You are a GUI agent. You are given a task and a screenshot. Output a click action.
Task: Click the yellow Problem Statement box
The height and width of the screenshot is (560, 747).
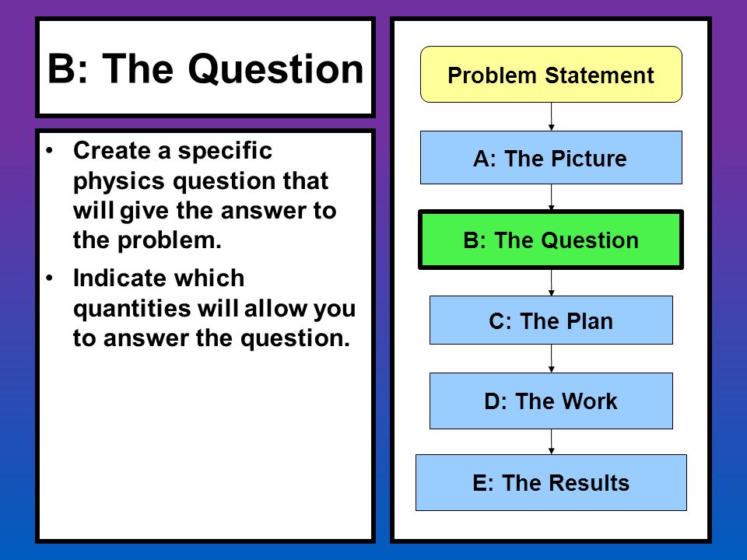coord(551,75)
